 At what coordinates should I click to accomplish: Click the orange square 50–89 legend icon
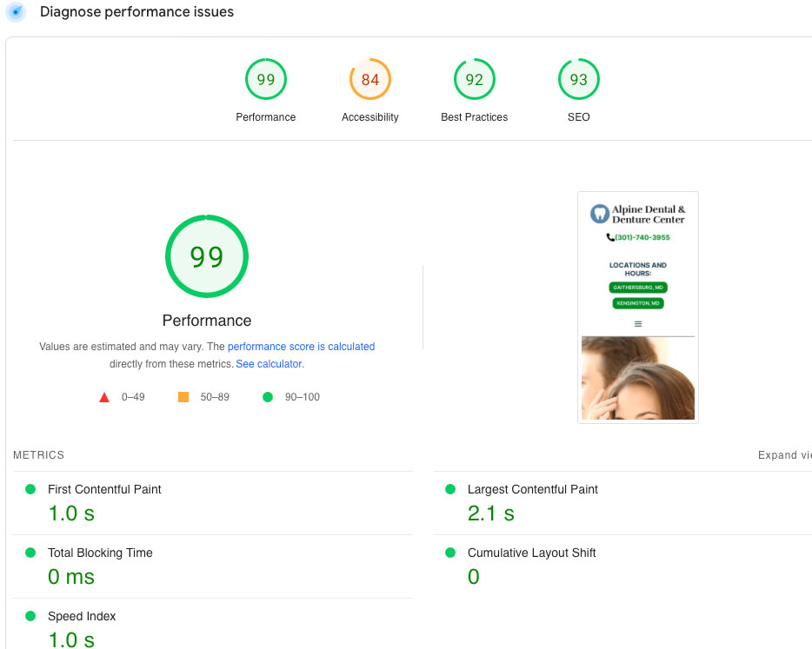click(x=183, y=397)
